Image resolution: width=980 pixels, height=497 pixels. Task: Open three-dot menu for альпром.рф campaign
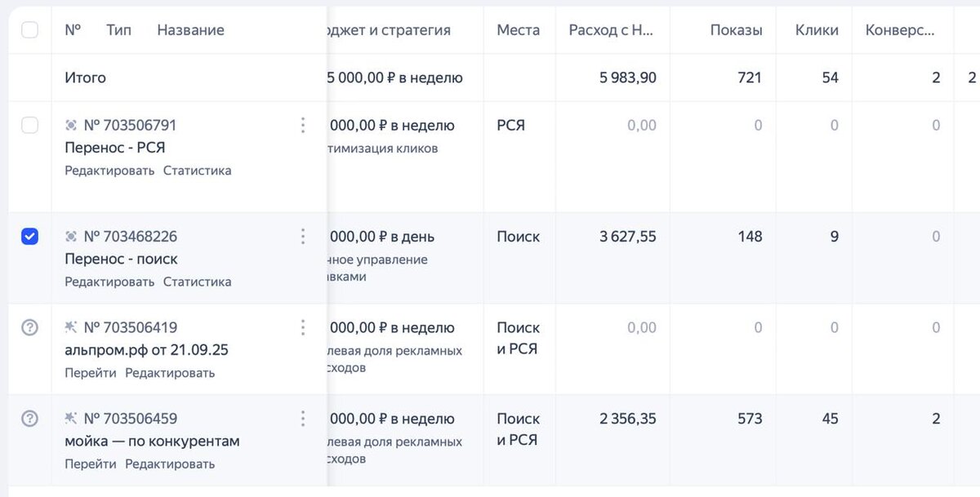pyautogui.click(x=303, y=327)
